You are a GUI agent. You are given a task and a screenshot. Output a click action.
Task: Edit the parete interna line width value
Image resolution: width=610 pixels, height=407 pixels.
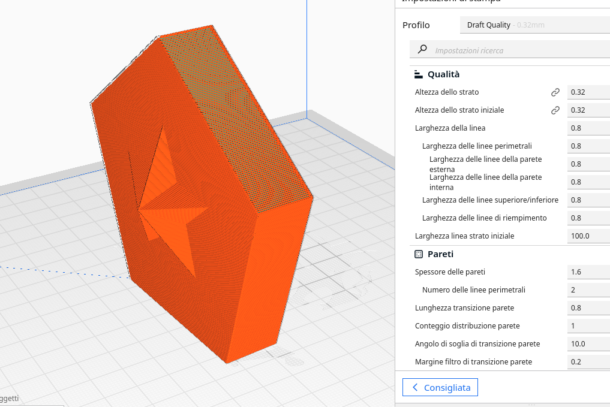[589, 182]
